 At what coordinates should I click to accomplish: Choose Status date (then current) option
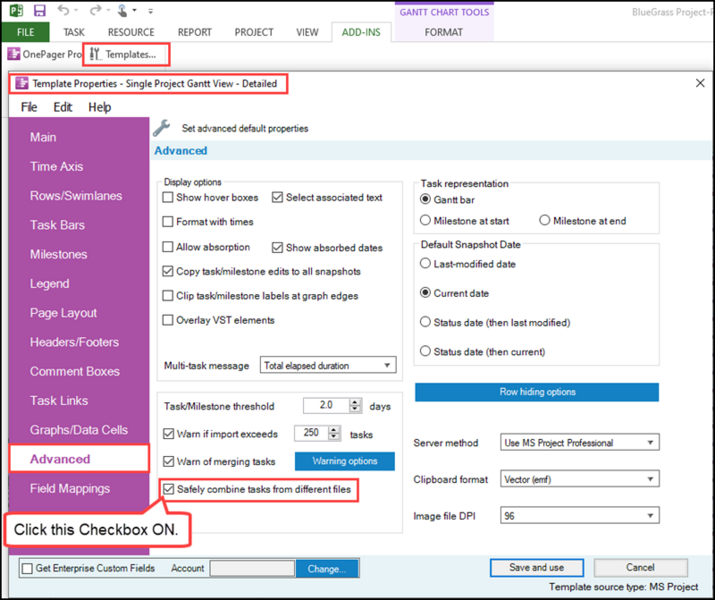click(x=425, y=351)
